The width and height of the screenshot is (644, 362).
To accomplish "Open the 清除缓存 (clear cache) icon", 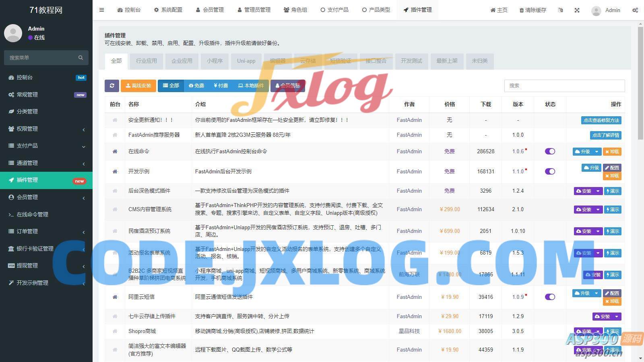I will click(x=532, y=10).
